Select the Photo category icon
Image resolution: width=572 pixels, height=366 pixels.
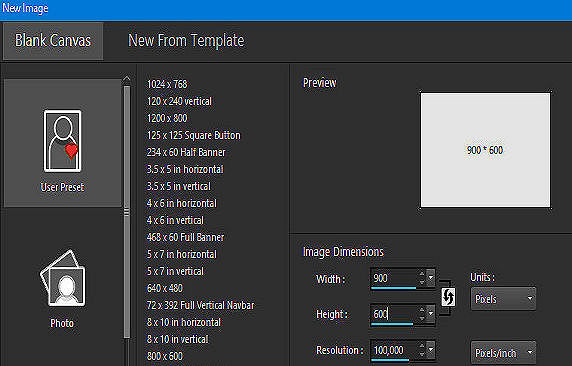(62, 278)
